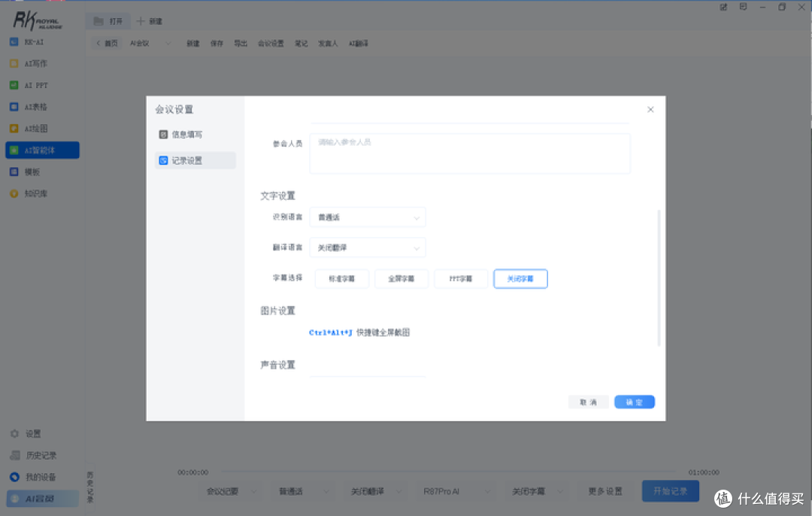Click 新建 in the meeting toolbar
This screenshot has width=812, height=516.
click(193, 44)
